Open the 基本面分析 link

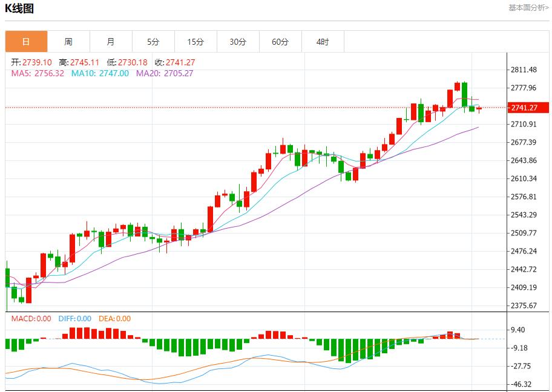point(528,8)
